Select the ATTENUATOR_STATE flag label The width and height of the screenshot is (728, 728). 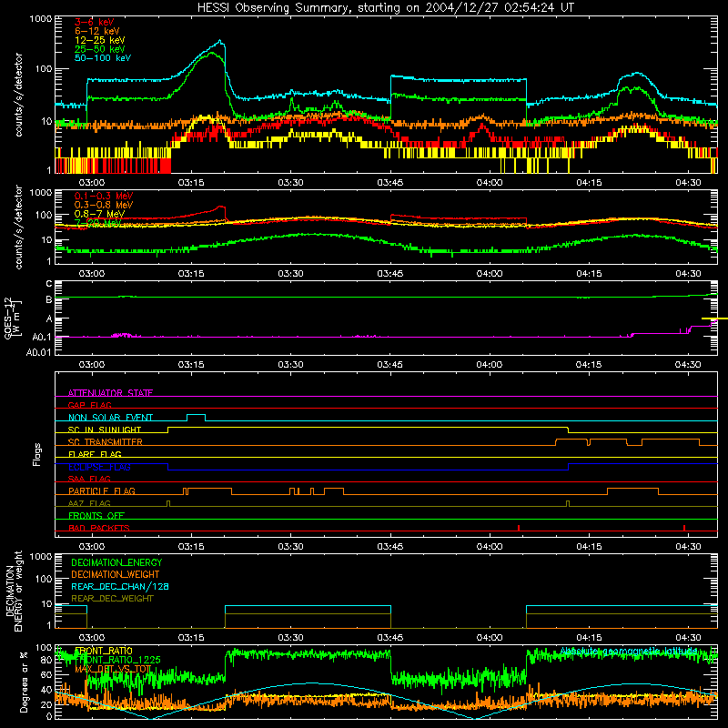pos(110,393)
